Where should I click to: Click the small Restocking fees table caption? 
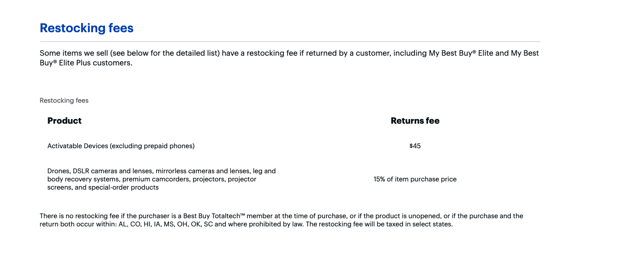[64, 101]
